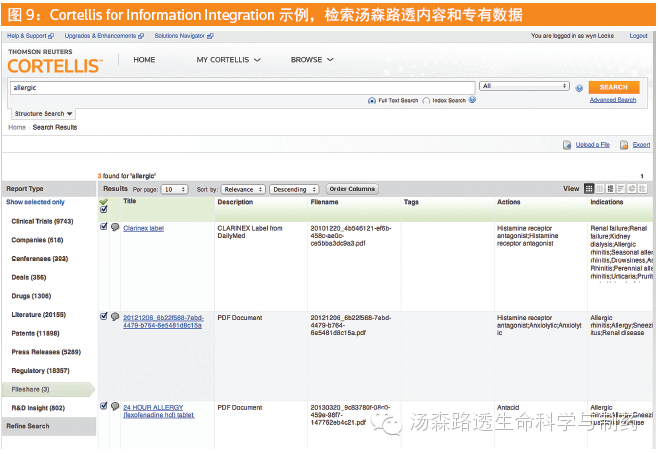The height and width of the screenshot is (454, 659).
Task: Click the Description column header
Action: pyautogui.click(x=235, y=202)
